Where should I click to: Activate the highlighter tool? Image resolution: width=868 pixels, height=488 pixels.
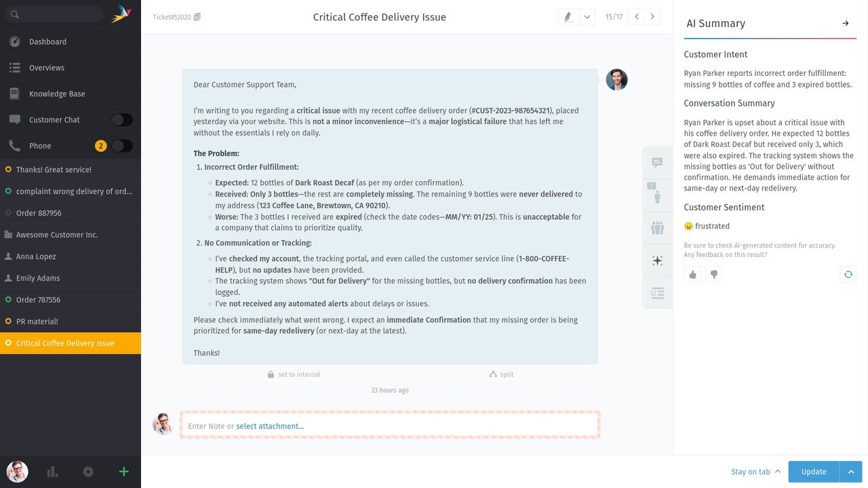[x=568, y=17]
